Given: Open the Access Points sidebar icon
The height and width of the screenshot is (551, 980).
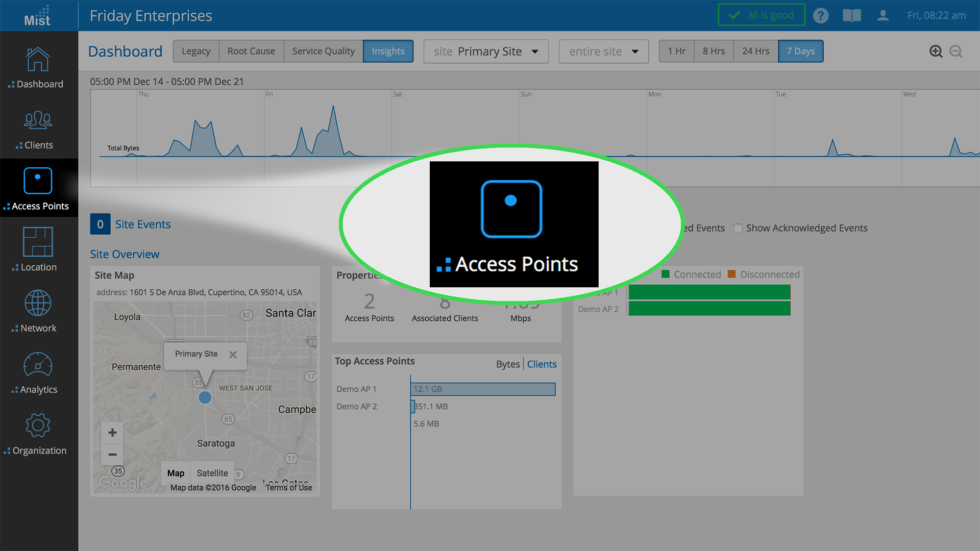Looking at the screenshot, I should tap(38, 181).
